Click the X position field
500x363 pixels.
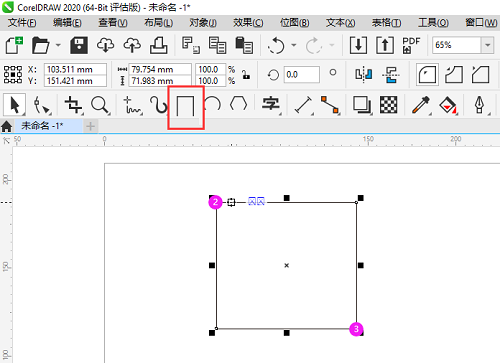pos(75,69)
